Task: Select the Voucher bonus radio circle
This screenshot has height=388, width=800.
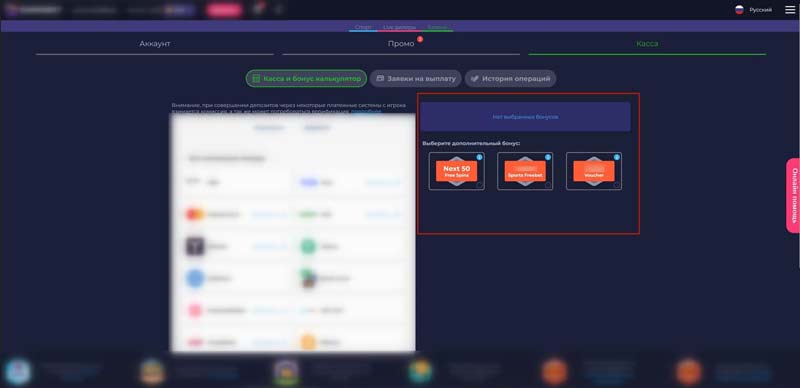Action: click(x=616, y=185)
